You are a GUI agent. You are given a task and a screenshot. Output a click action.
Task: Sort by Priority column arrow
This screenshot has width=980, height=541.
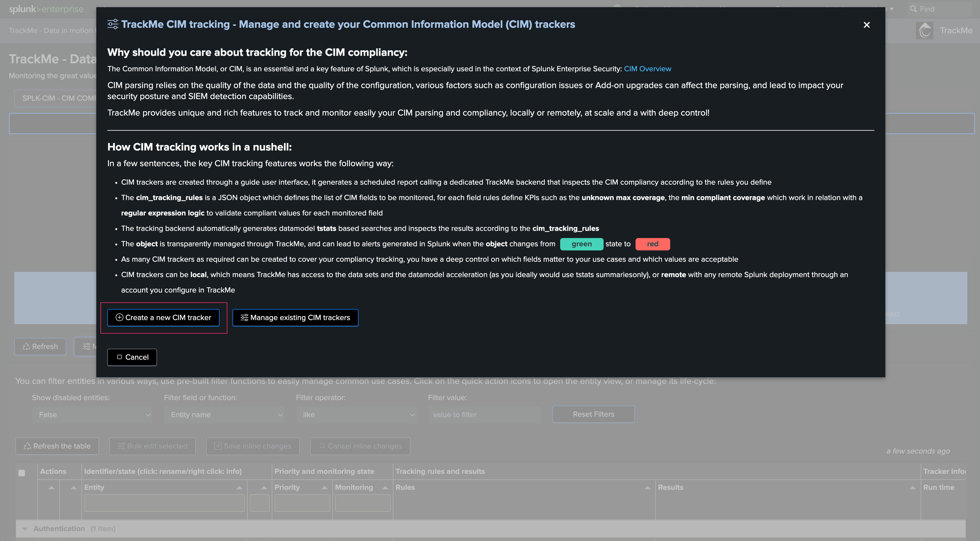[324, 487]
